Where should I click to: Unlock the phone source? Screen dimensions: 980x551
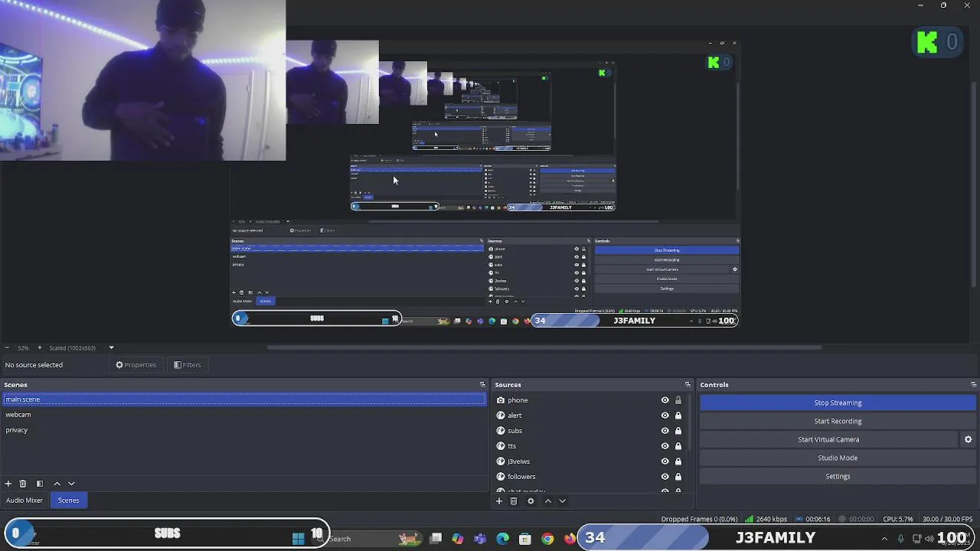(x=678, y=400)
